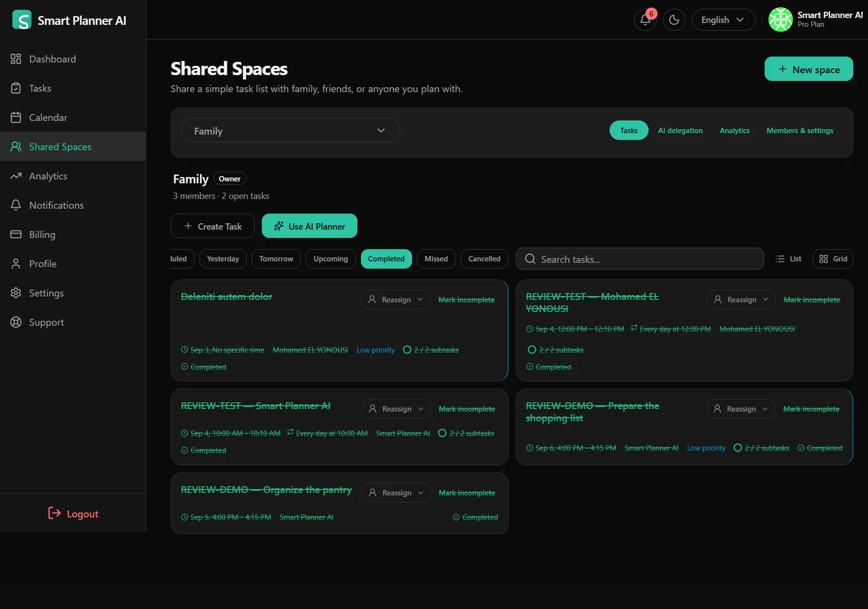This screenshot has height=609, width=868.
Task: Click the Owner badge next to Family
Action: pos(230,179)
